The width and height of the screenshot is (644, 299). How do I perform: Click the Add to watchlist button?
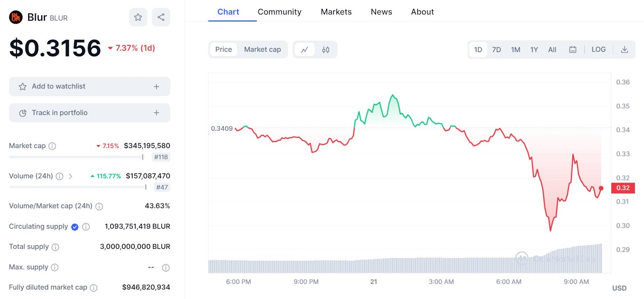89,87
